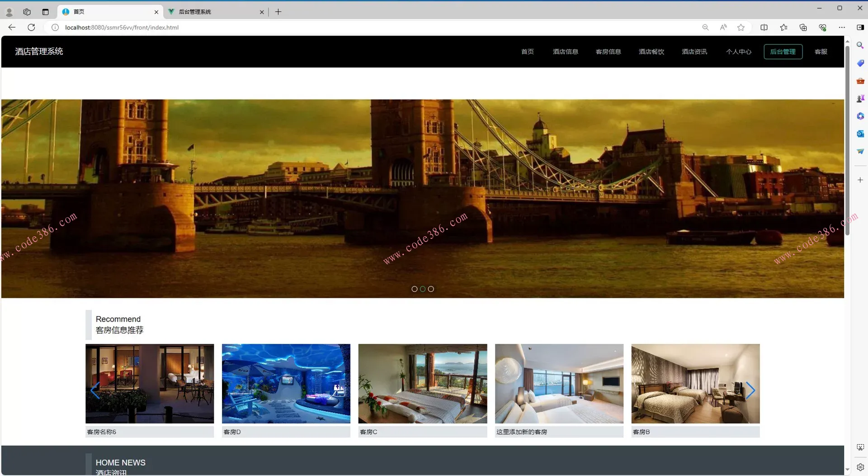Show next recommended rooms with right chevron
868x476 pixels.
click(x=750, y=390)
